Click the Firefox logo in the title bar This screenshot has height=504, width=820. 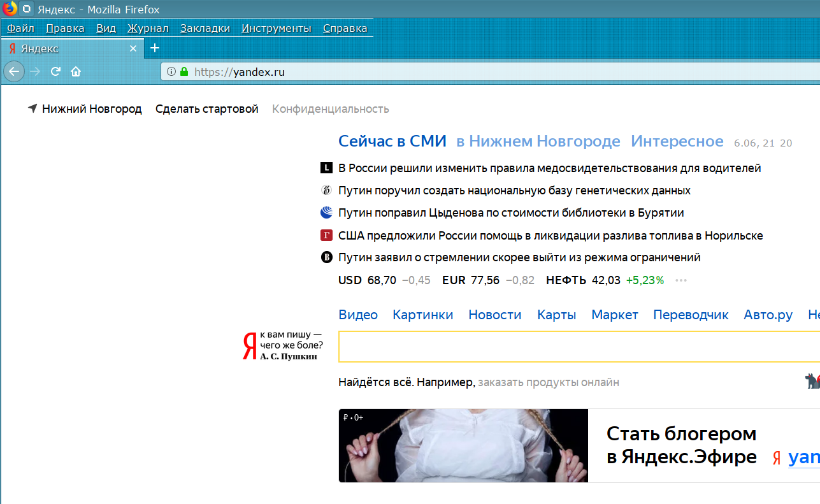(10, 9)
